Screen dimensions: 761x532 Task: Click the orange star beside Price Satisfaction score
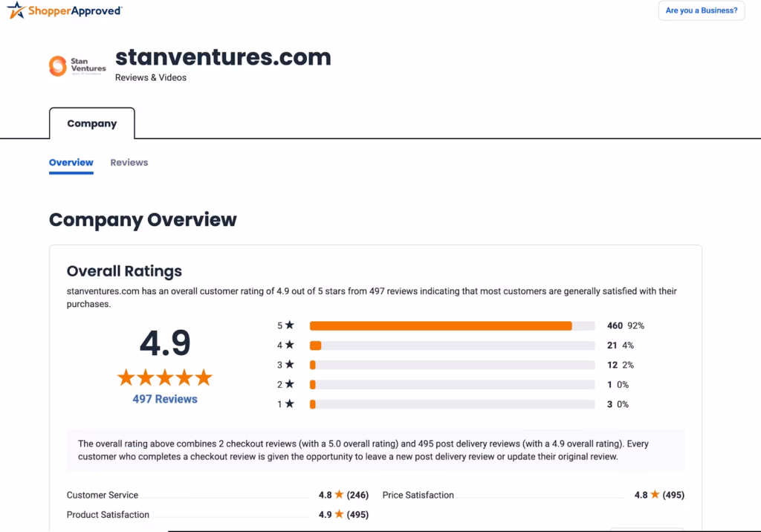pyautogui.click(x=655, y=495)
